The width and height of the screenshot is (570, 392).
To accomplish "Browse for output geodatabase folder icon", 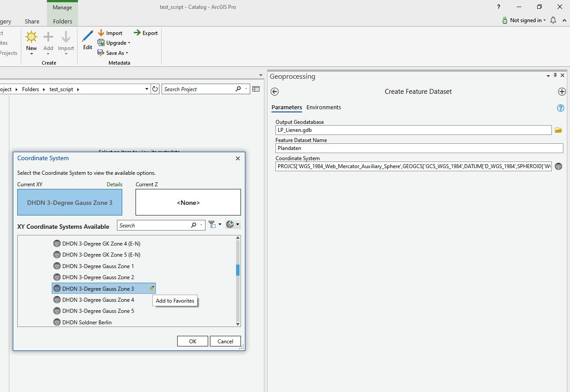I will tap(558, 130).
